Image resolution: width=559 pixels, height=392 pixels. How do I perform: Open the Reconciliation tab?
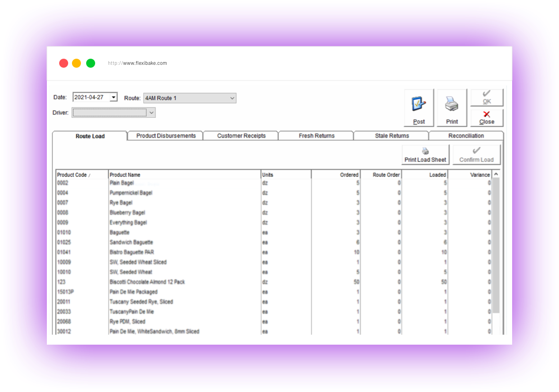[x=466, y=136]
